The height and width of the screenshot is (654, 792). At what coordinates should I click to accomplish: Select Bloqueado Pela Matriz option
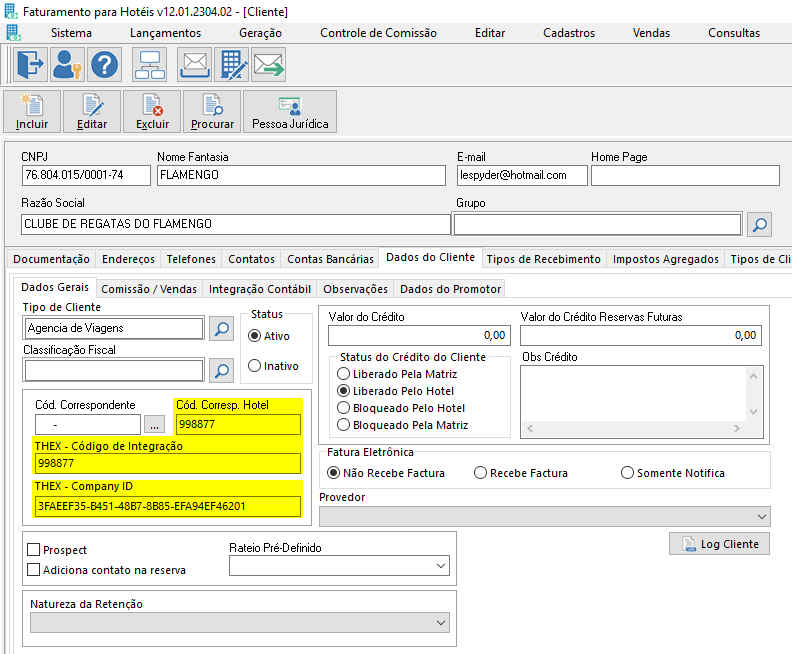point(343,425)
